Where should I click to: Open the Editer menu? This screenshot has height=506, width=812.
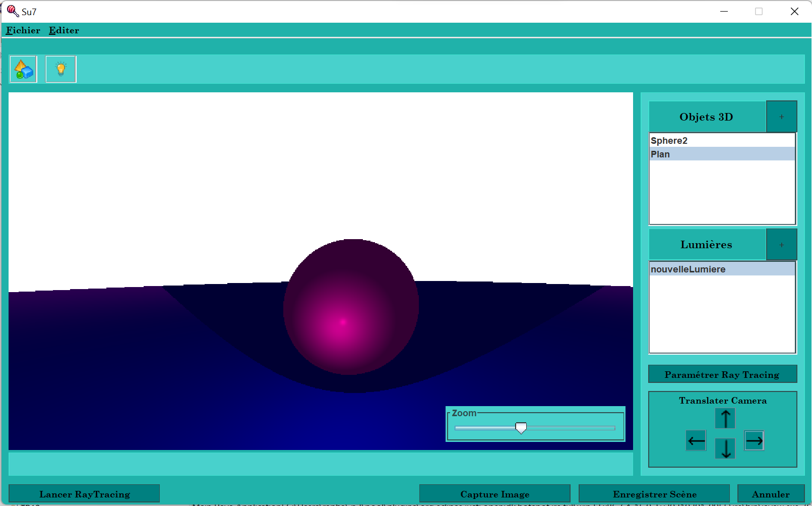[64, 30]
